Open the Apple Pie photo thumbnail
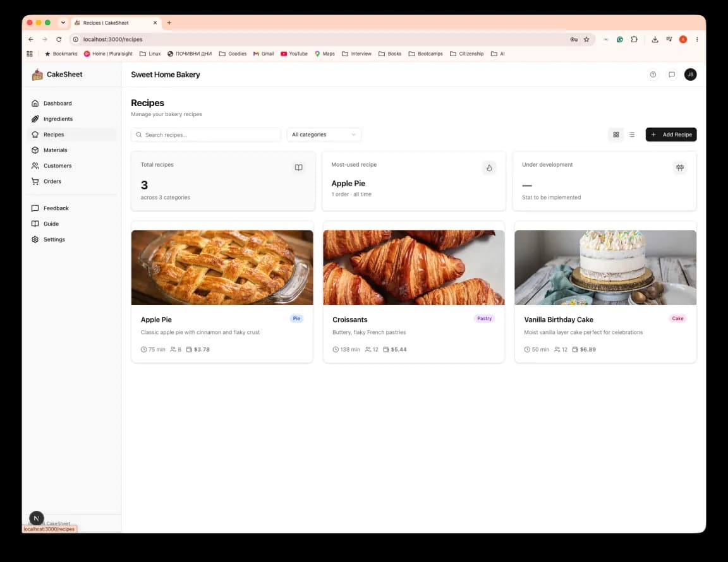Viewport: 728px width, 562px height. tap(222, 267)
